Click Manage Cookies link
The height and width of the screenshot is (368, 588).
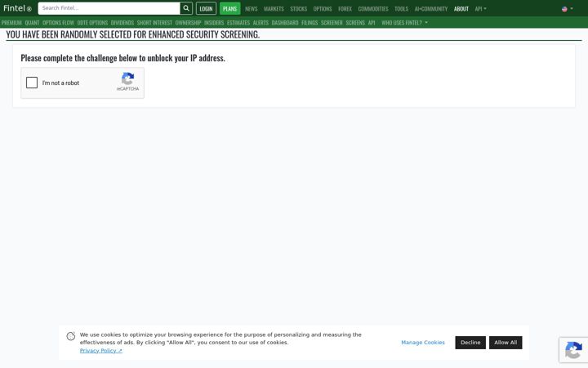(x=423, y=343)
